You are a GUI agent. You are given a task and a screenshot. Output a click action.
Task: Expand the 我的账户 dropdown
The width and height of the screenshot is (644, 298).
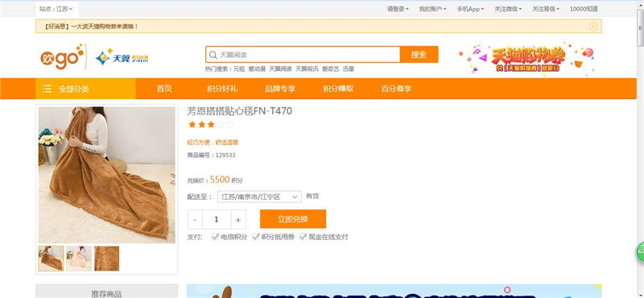click(x=432, y=9)
